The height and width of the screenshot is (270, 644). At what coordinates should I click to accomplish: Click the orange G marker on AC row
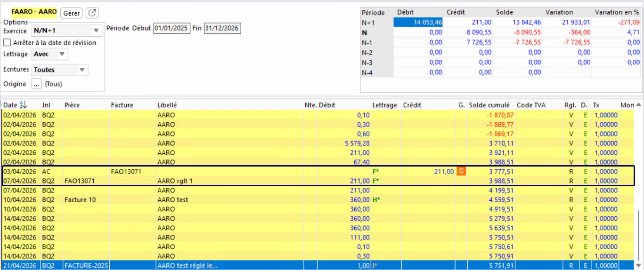tap(462, 172)
